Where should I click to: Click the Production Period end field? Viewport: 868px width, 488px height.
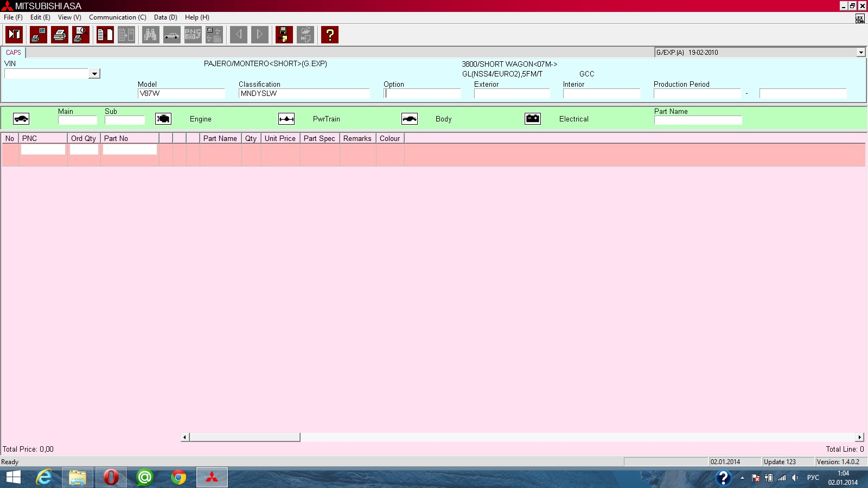pos(803,94)
